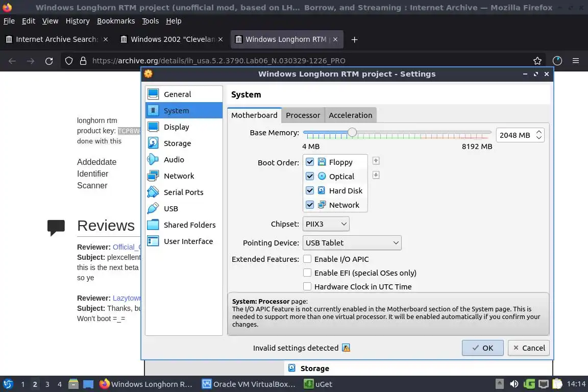Image resolution: width=588 pixels, height=392 pixels.
Task: Switch to the Acceleration tab
Action: 351,115
